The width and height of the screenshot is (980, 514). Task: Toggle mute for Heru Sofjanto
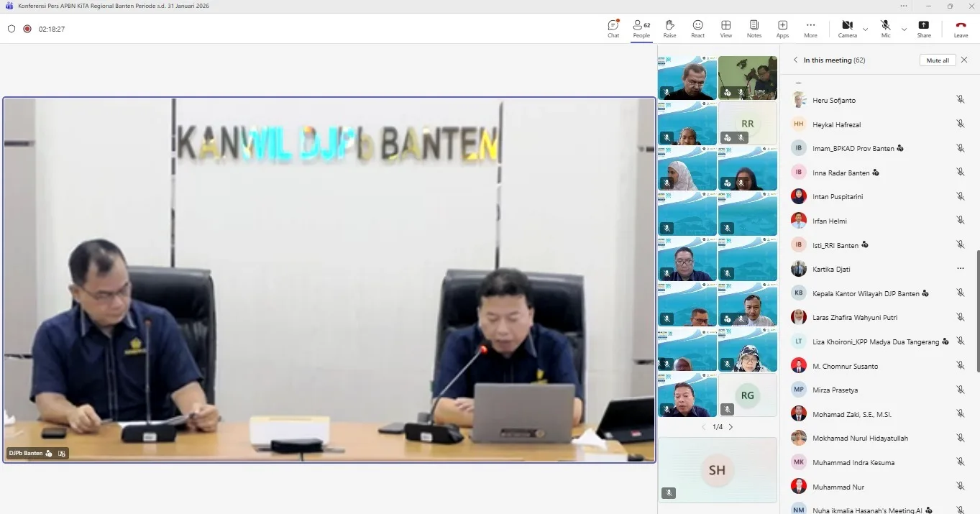pyautogui.click(x=960, y=100)
